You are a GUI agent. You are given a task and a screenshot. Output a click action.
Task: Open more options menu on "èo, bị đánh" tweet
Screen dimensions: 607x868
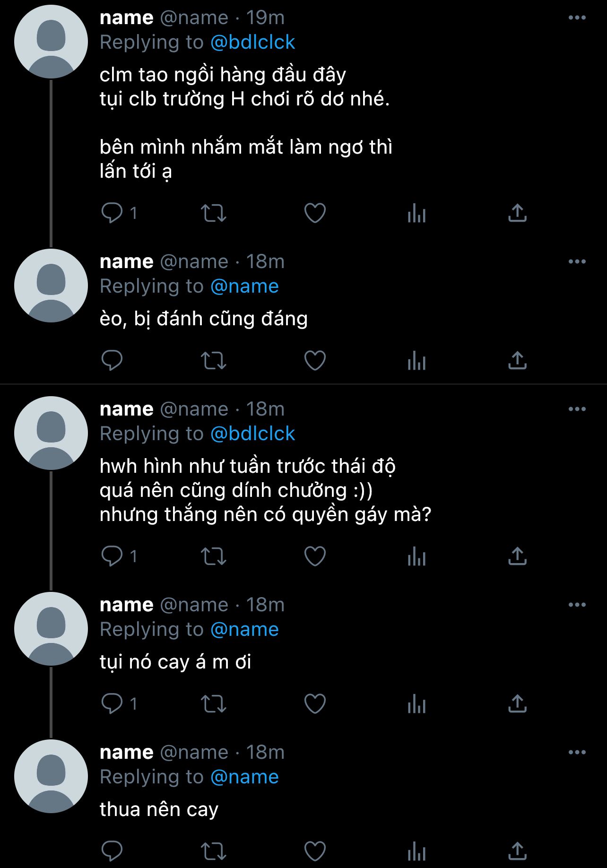[x=577, y=261]
